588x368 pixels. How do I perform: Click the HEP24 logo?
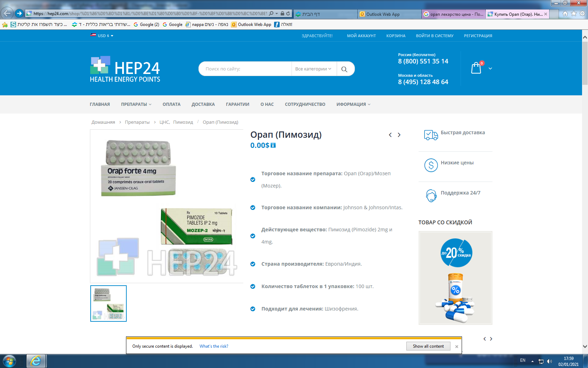click(125, 69)
